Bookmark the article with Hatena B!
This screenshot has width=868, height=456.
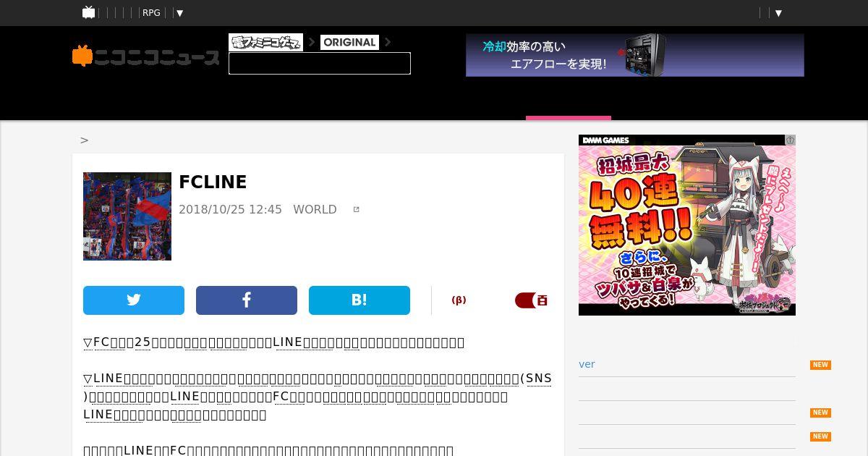[359, 300]
